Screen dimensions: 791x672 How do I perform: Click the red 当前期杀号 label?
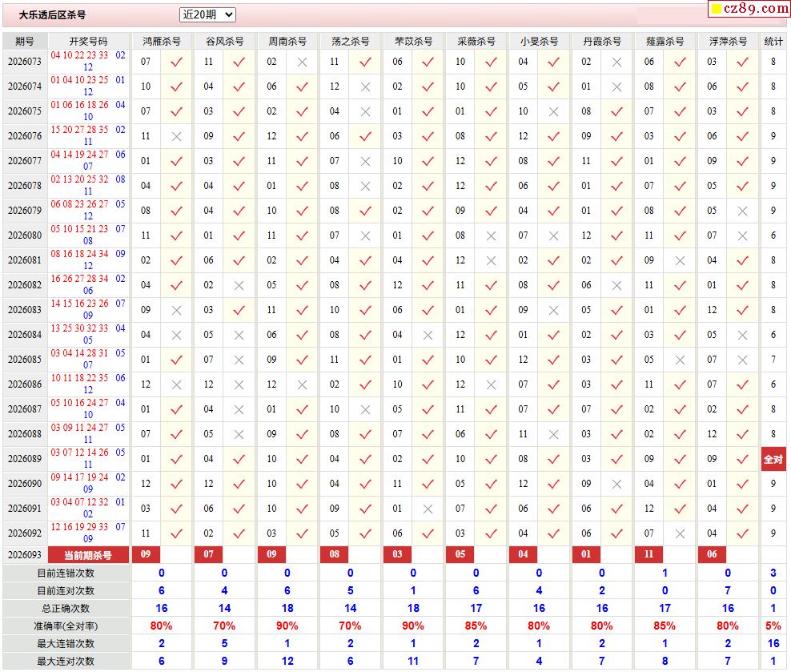[88, 555]
